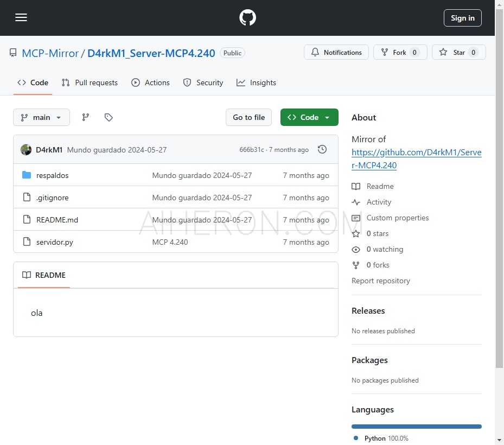The height and width of the screenshot is (445, 504).
Task: Click the Go to file button
Action: pyautogui.click(x=249, y=117)
